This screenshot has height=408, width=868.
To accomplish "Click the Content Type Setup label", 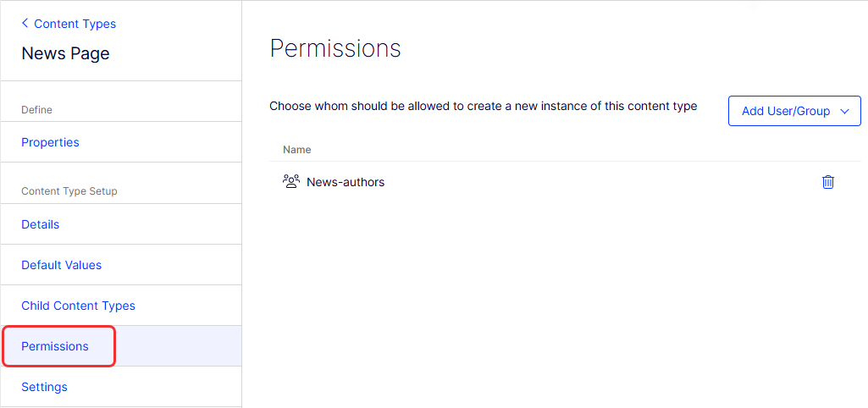I will pyautogui.click(x=69, y=191).
